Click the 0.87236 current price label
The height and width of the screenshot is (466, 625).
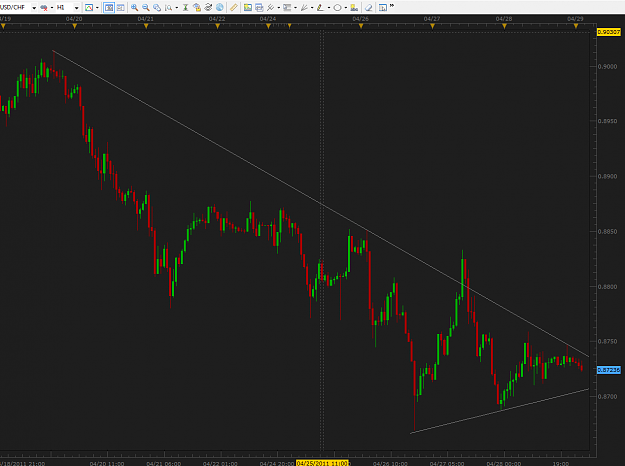(x=609, y=370)
